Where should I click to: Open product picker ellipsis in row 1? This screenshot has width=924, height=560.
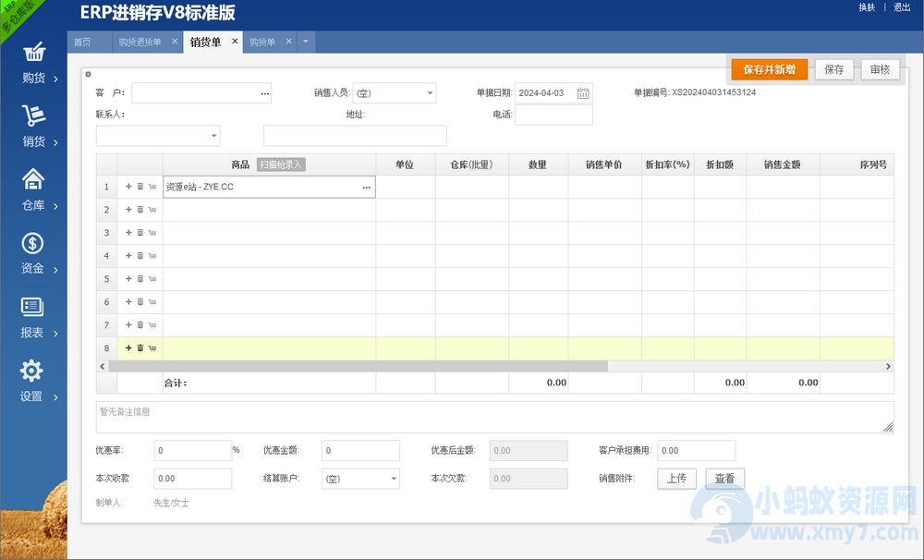367,187
